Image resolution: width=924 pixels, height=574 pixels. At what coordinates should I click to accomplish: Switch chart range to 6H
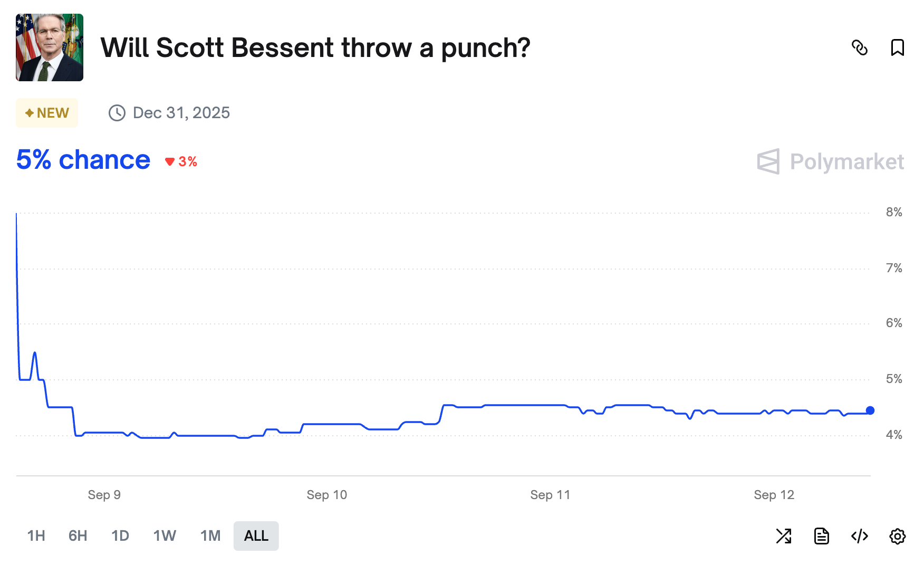[78, 536]
